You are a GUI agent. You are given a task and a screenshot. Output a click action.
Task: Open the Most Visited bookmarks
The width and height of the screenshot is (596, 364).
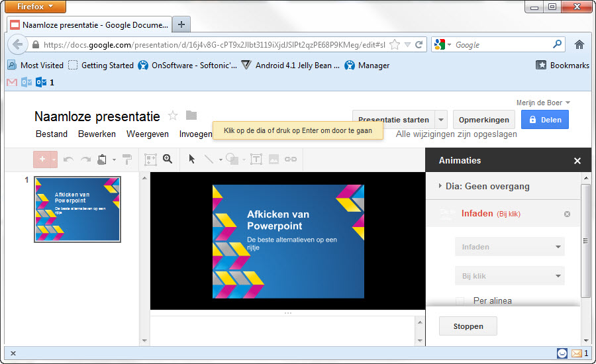35,66
